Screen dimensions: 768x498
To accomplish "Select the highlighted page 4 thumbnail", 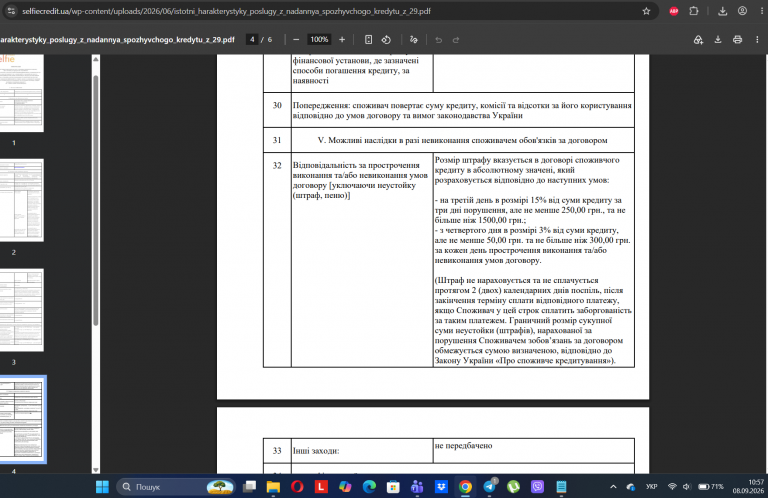I will tap(23, 420).
